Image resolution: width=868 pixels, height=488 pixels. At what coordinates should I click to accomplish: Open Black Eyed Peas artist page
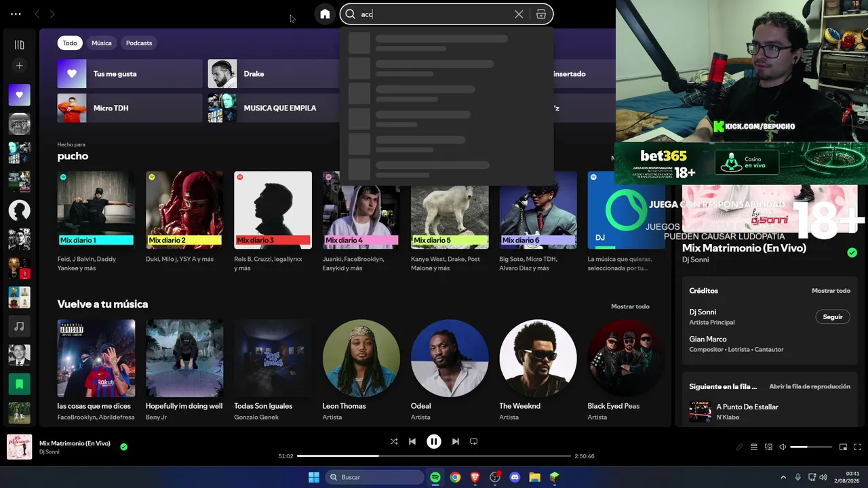pos(627,359)
